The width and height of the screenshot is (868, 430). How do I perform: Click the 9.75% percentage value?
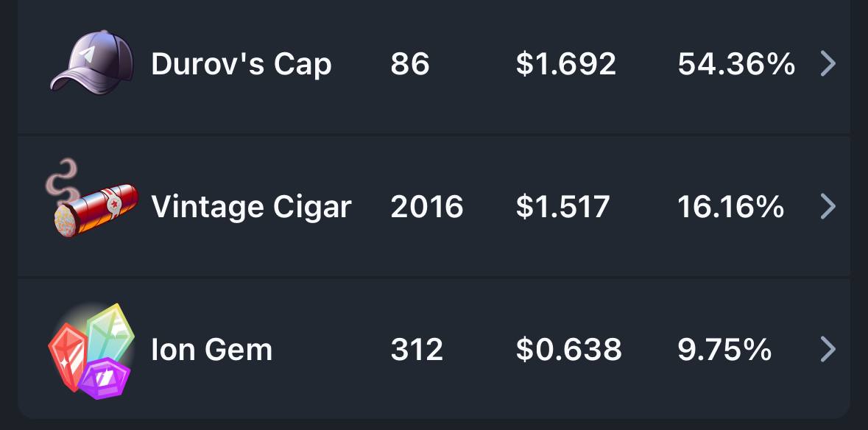coord(724,350)
